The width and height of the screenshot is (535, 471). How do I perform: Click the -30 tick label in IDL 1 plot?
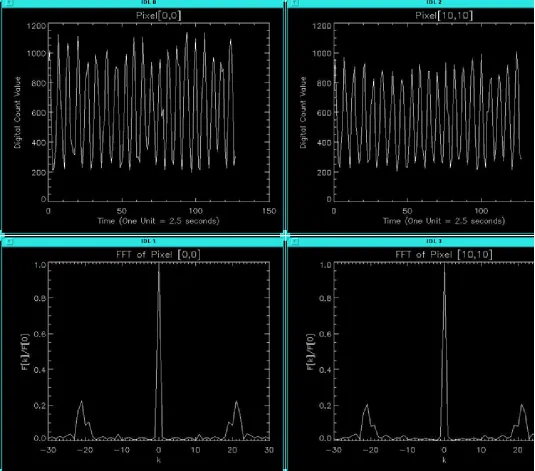[x=48, y=450]
